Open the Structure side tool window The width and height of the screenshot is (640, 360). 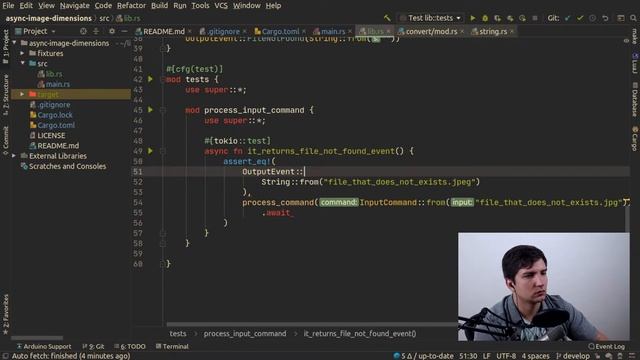pyautogui.click(x=5, y=94)
